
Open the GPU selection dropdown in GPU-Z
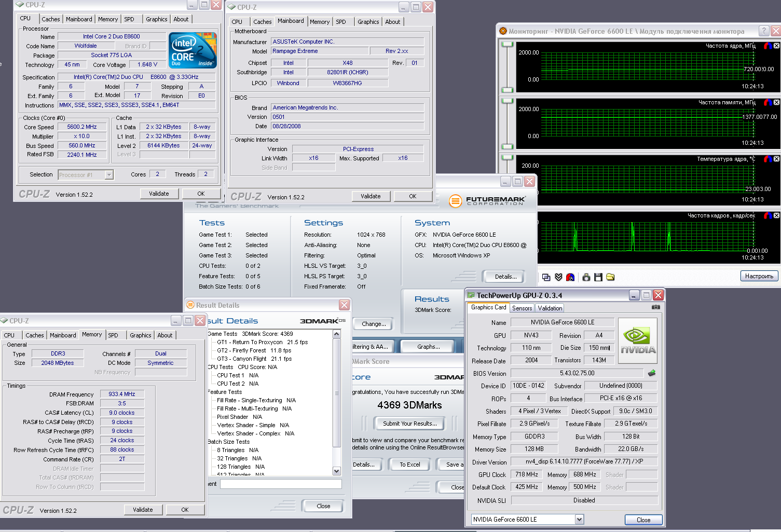(579, 519)
